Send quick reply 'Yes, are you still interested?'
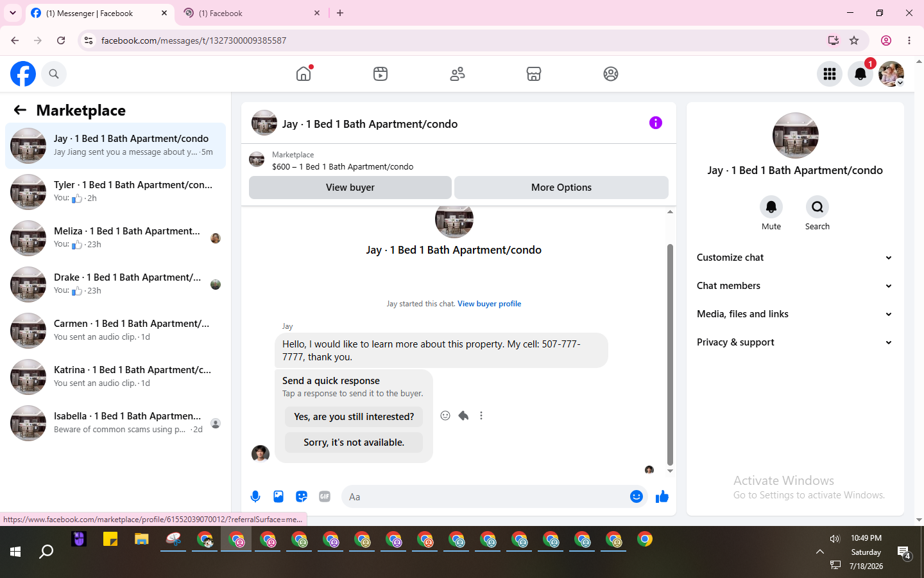Screen dimensions: 924x578 (x=354, y=417)
